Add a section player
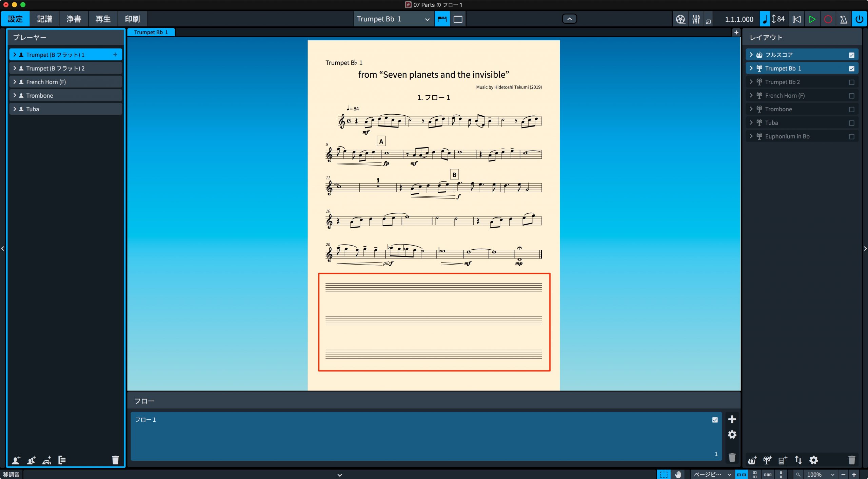This screenshot has height=479, width=868. click(x=32, y=460)
